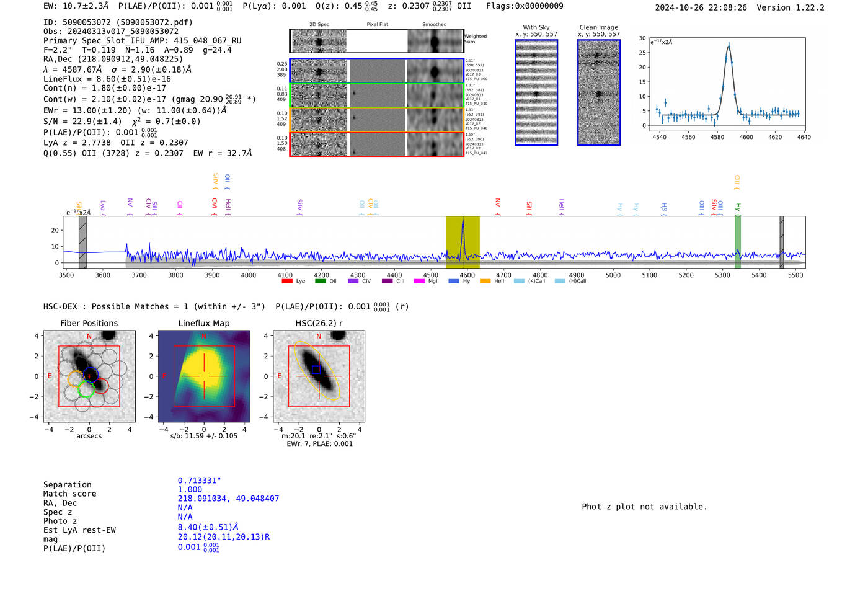Select the blue-bordered fiber 2D Spec cutout
This screenshot has height=591, width=868.
tap(319, 71)
